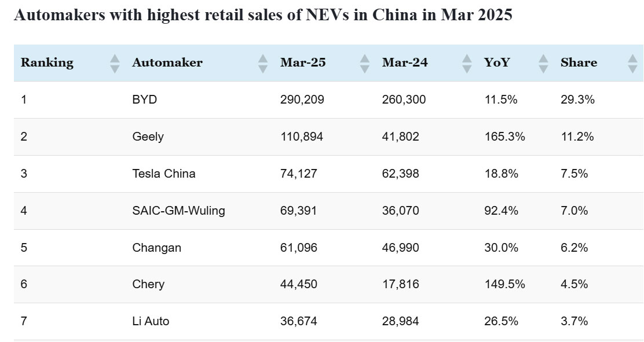Image resolution: width=644 pixels, height=342 pixels.
Task: Click the sort arrows icon beside Ranking
Action: click(115, 63)
